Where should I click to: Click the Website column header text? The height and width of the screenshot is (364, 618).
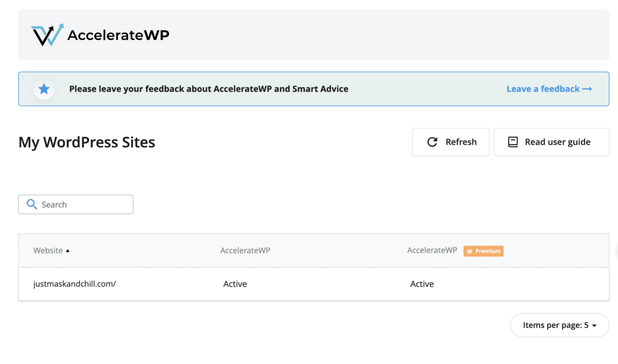pyautogui.click(x=48, y=251)
